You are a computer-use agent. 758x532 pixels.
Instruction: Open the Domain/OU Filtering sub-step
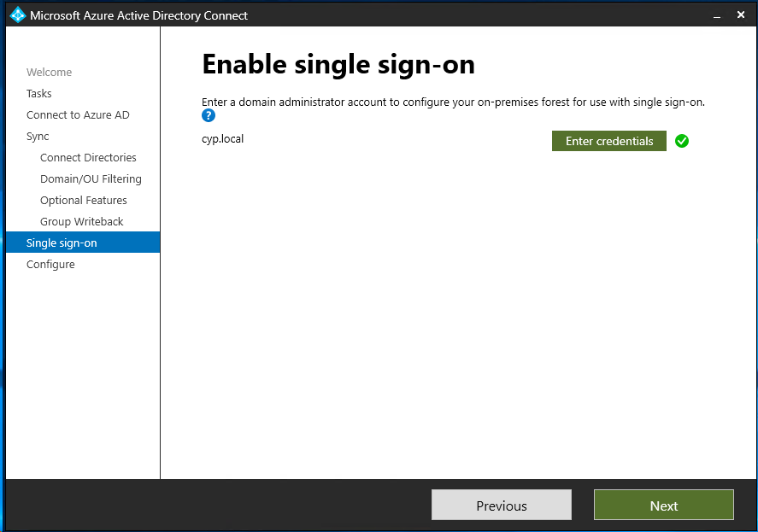pos(91,178)
